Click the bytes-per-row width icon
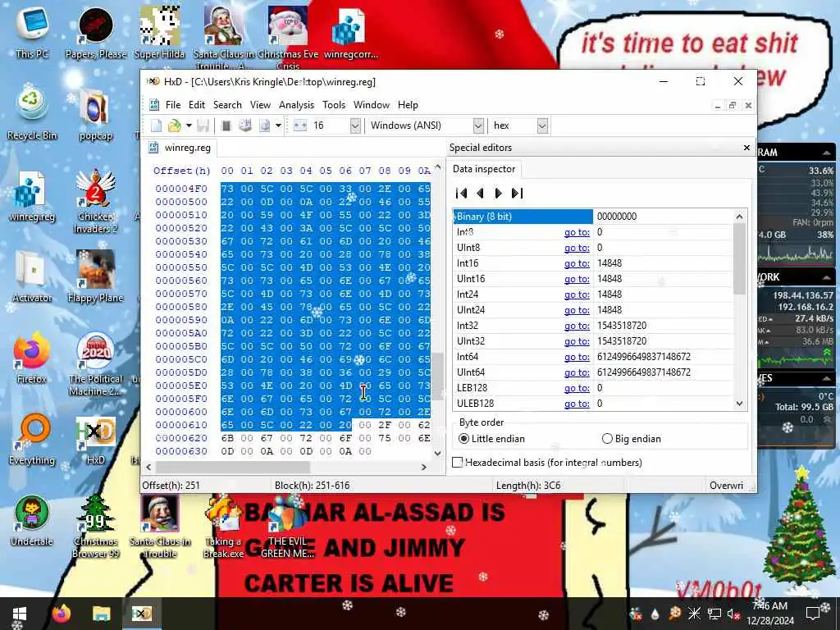Viewport: 840px width, 630px height. click(300, 126)
